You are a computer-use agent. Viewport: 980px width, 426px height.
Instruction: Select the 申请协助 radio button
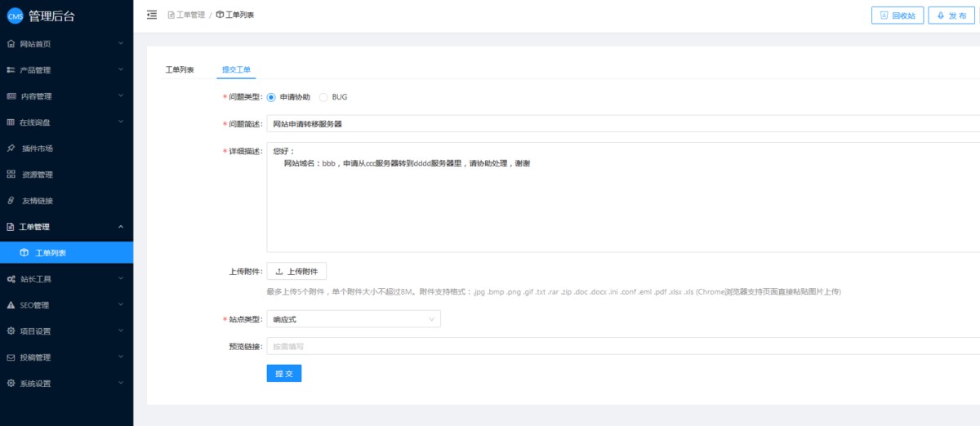(271, 97)
